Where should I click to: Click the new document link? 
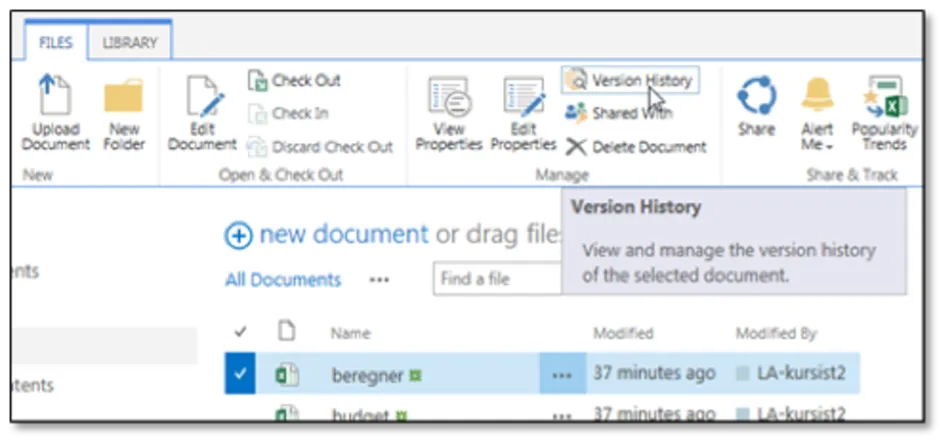click(x=343, y=235)
